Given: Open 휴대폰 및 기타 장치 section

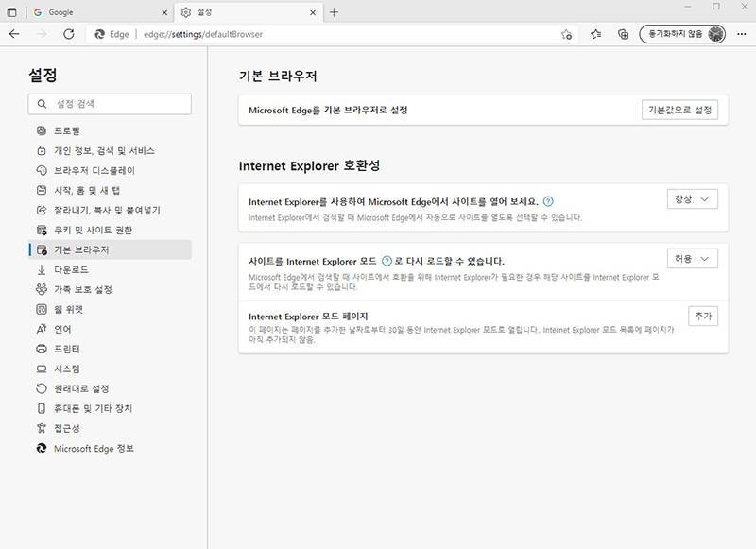Looking at the screenshot, I should point(110,408).
